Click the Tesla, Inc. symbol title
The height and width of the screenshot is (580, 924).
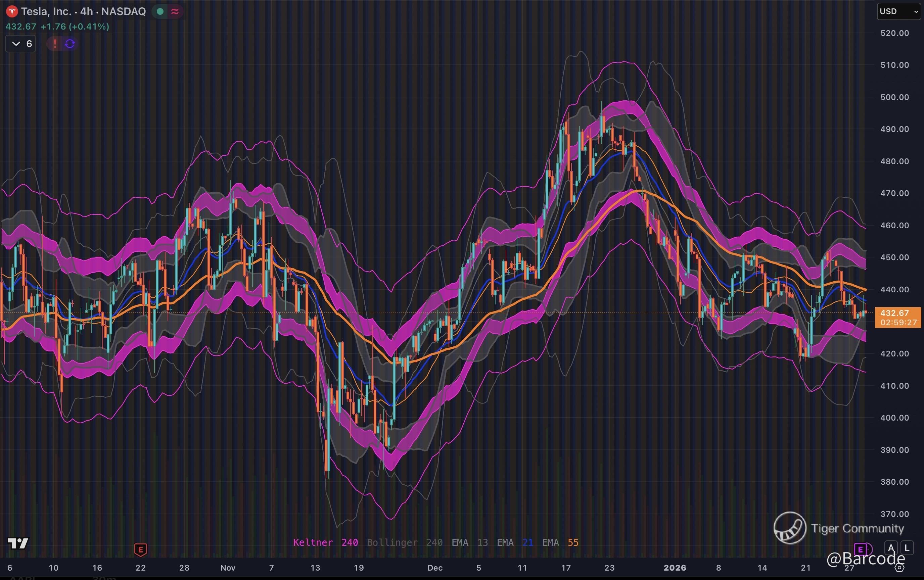(x=46, y=11)
